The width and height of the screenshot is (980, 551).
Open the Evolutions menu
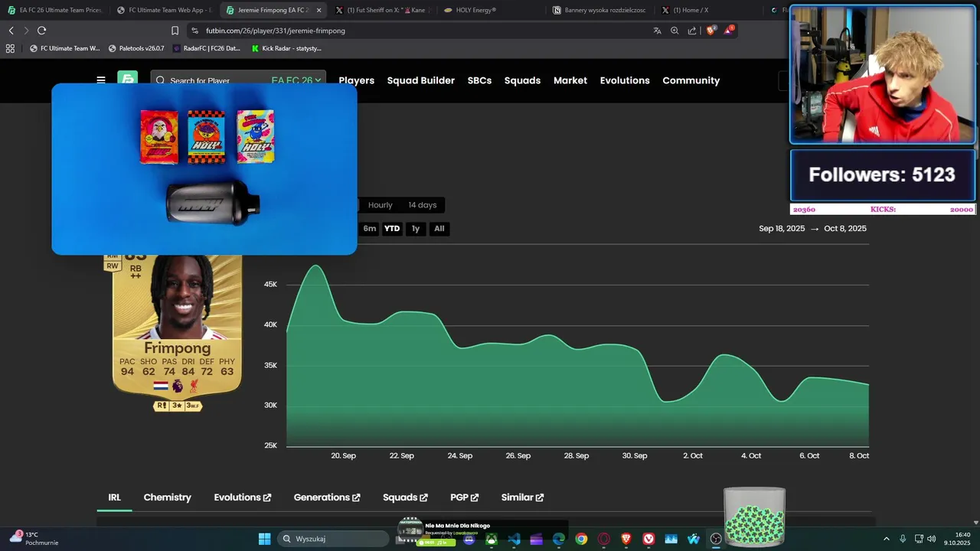point(625,80)
